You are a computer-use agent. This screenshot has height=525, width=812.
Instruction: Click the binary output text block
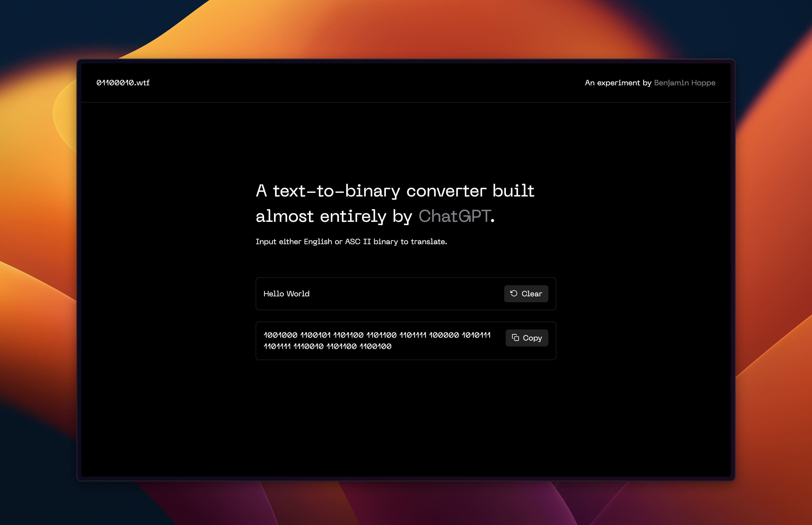(x=377, y=341)
